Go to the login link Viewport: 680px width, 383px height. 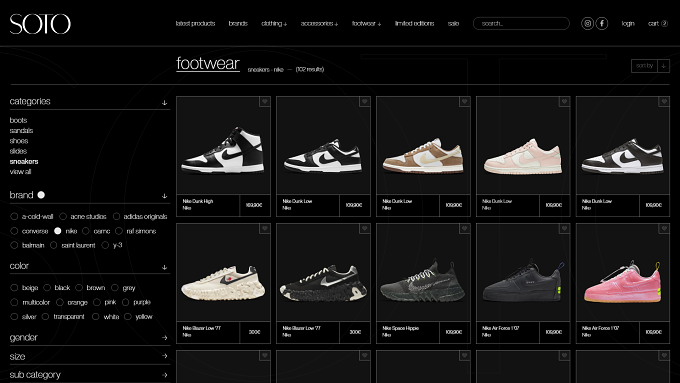[x=628, y=23]
